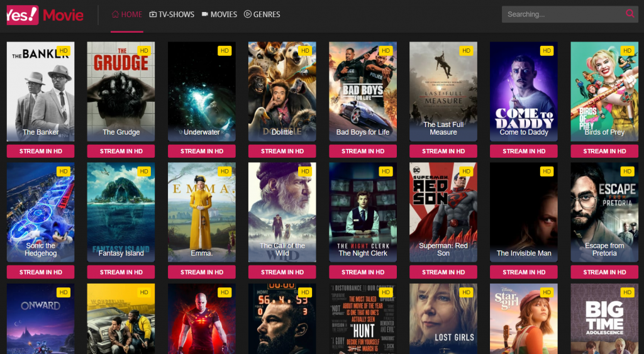Open The Last Full Measure poster

[443, 92]
